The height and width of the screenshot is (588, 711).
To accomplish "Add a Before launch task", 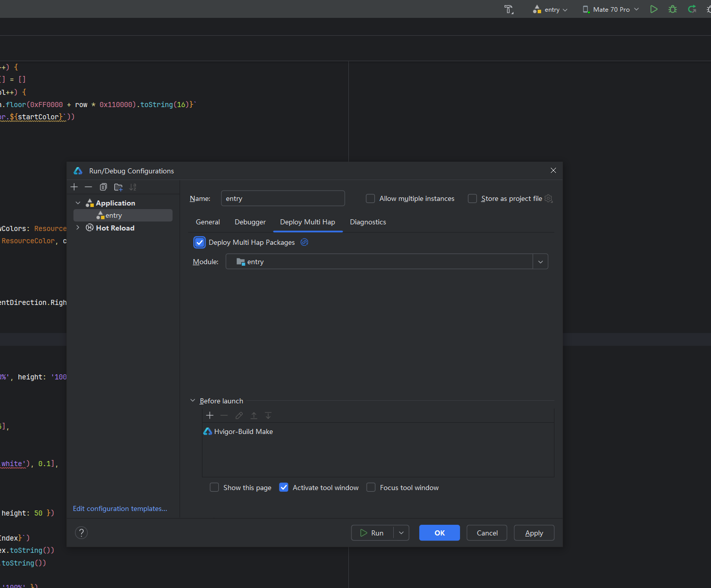I will [210, 415].
